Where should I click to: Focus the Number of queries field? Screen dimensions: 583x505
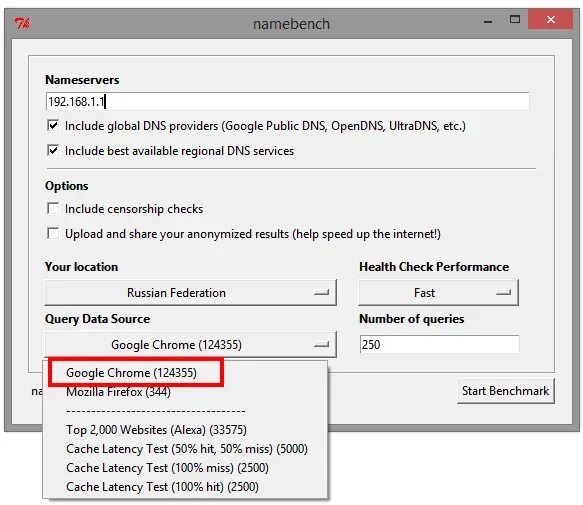coord(439,344)
